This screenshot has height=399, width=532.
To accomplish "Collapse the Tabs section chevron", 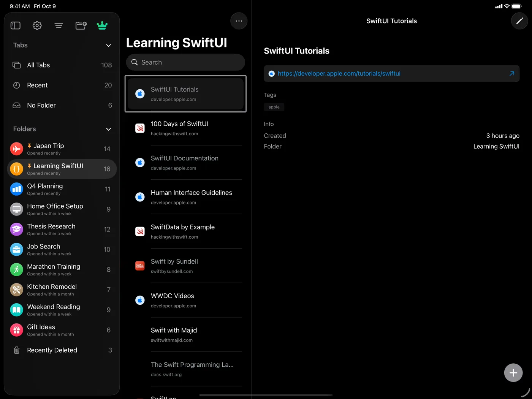I will [x=109, y=46].
